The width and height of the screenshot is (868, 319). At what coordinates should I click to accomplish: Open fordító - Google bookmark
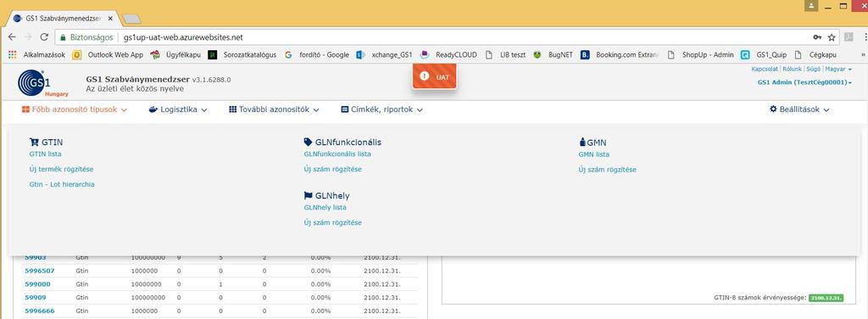pyautogui.click(x=317, y=55)
